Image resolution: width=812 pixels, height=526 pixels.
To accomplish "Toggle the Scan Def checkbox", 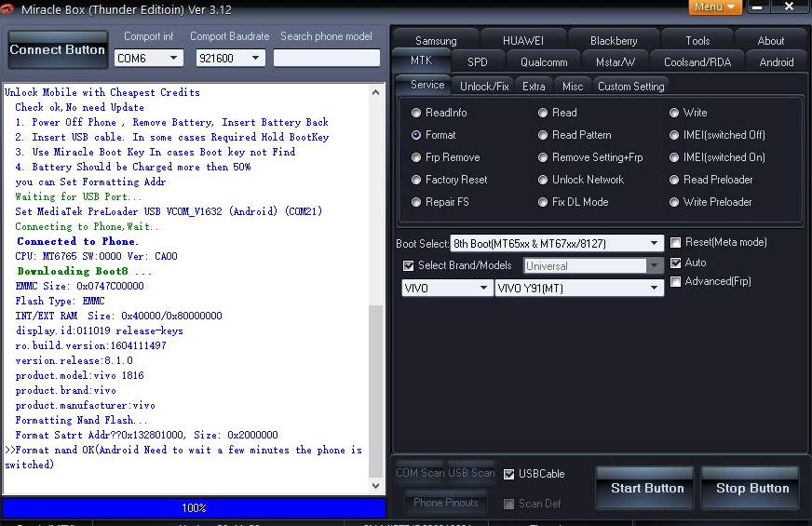I will point(509,504).
